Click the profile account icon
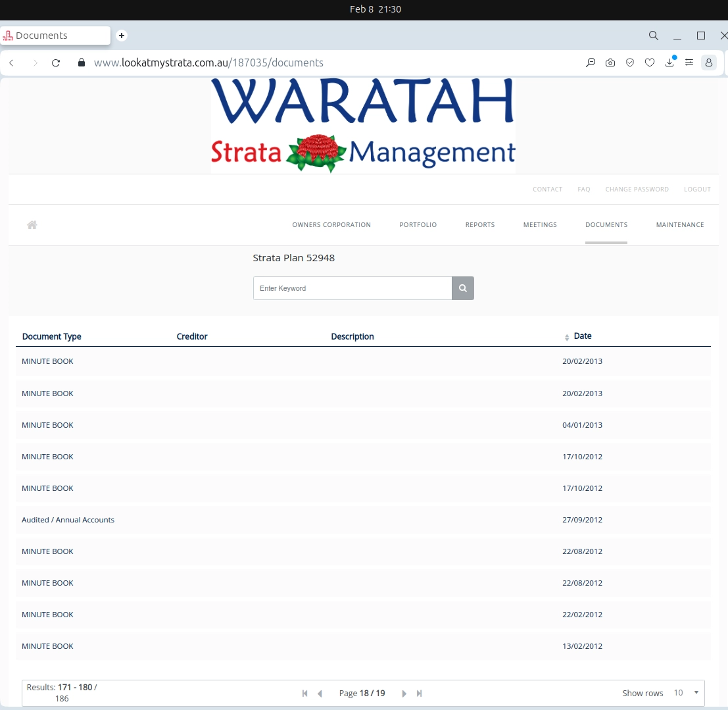The height and width of the screenshot is (710, 728). pyautogui.click(x=708, y=63)
